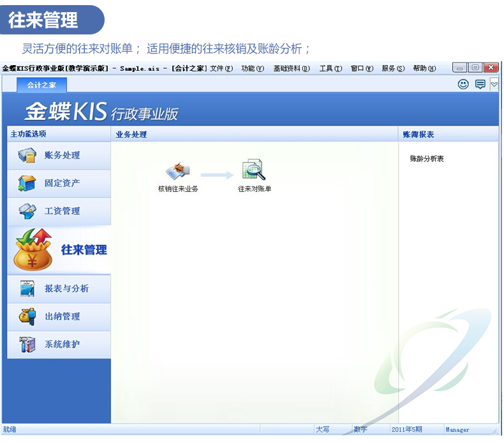Open the 文件 menu
The width and height of the screenshot is (504, 442).
pyautogui.click(x=221, y=68)
